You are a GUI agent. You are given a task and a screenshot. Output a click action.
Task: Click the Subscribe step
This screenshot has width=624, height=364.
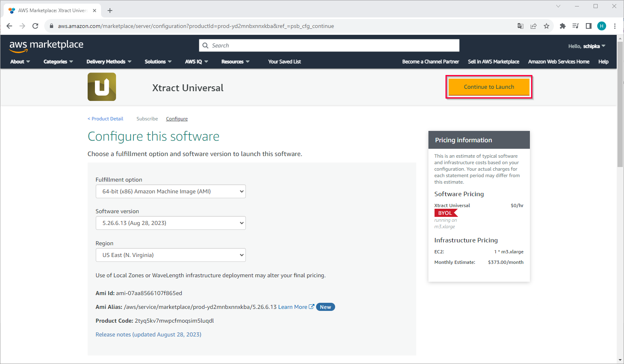tap(147, 119)
